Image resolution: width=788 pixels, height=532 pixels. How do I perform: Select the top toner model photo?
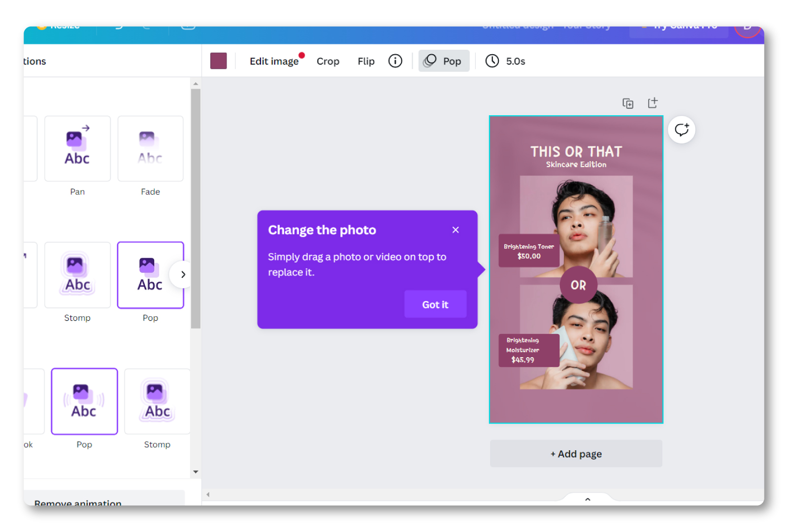coord(576,226)
